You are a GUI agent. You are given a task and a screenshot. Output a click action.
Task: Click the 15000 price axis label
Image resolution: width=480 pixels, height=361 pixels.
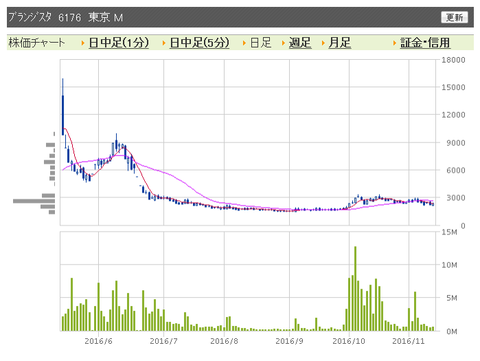click(453, 87)
